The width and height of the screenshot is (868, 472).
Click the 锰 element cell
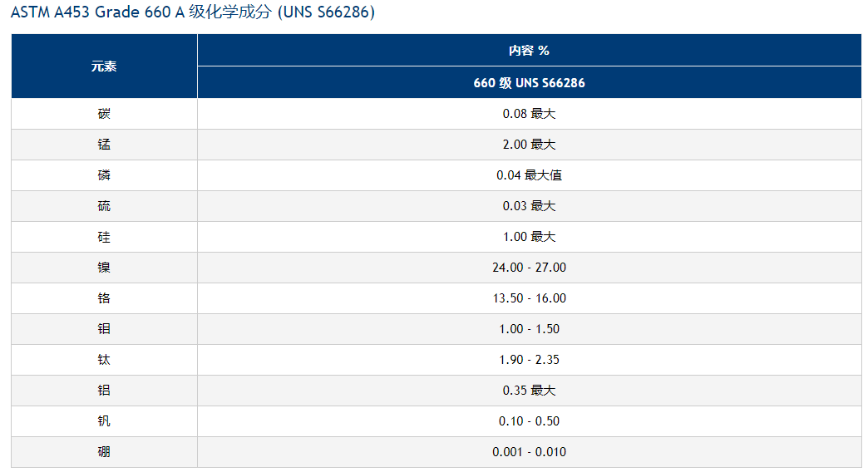(x=104, y=145)
